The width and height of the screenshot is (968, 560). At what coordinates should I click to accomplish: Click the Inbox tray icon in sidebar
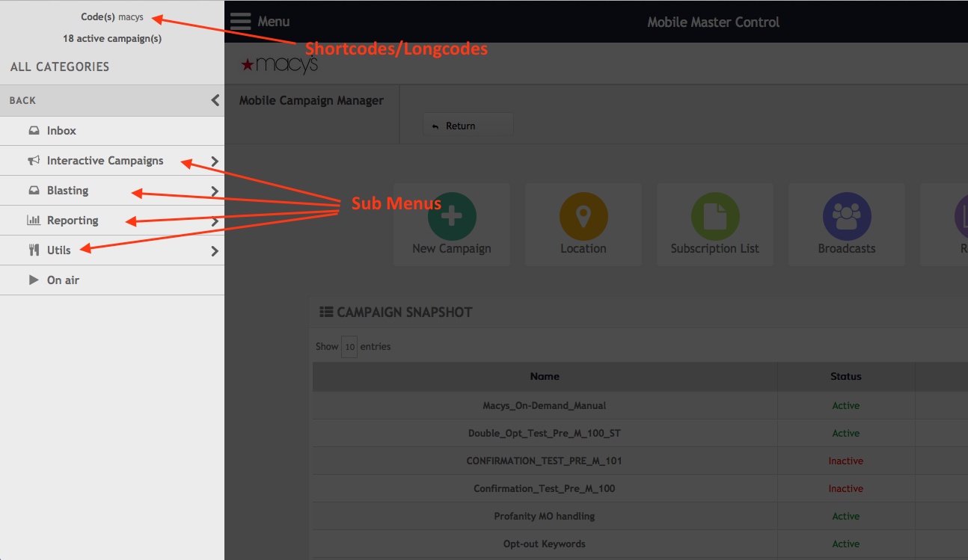coord(34,131)
